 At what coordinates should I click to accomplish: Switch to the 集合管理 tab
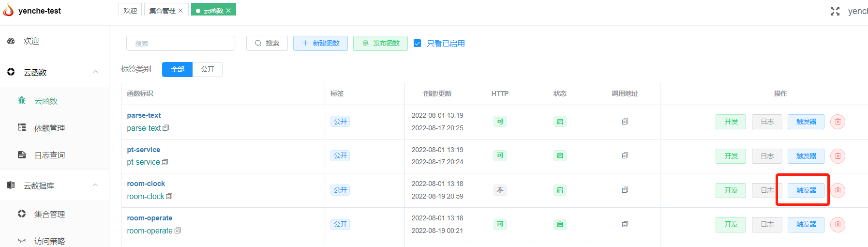tap(162, 11)
